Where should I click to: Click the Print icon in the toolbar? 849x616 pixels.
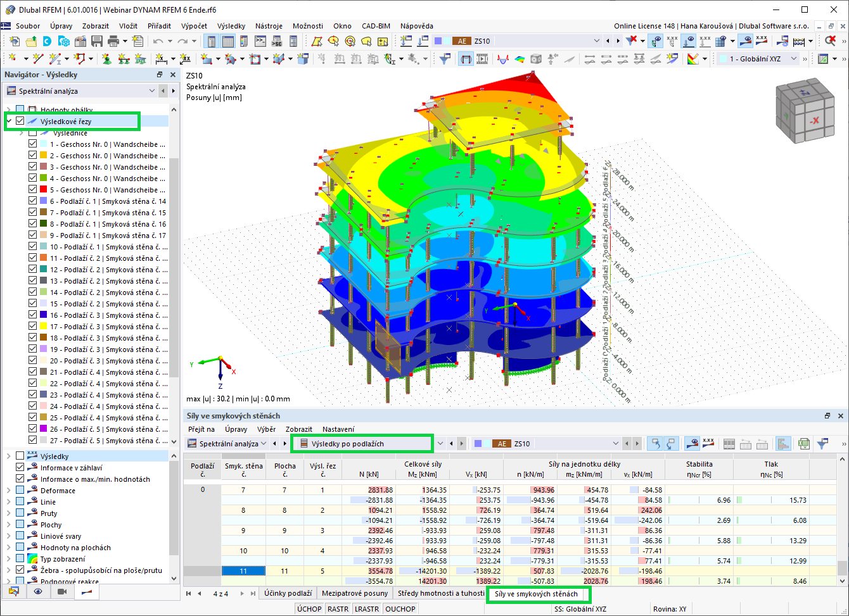pos(113,41)
